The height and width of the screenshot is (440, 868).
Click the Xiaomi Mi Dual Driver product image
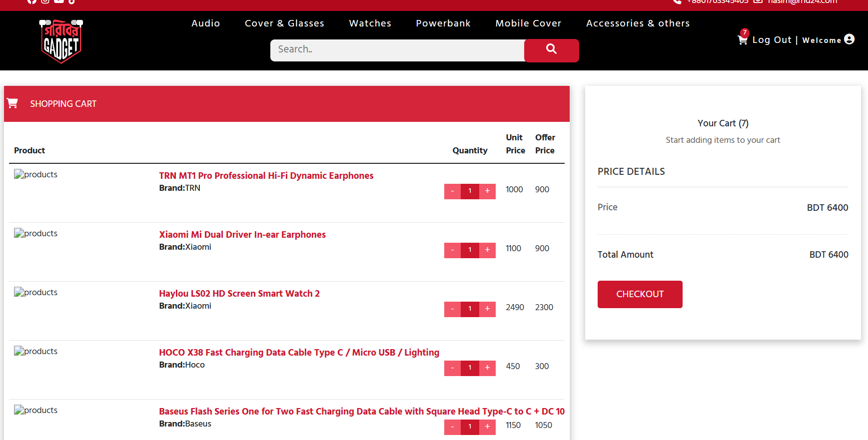tap(36, 233)
